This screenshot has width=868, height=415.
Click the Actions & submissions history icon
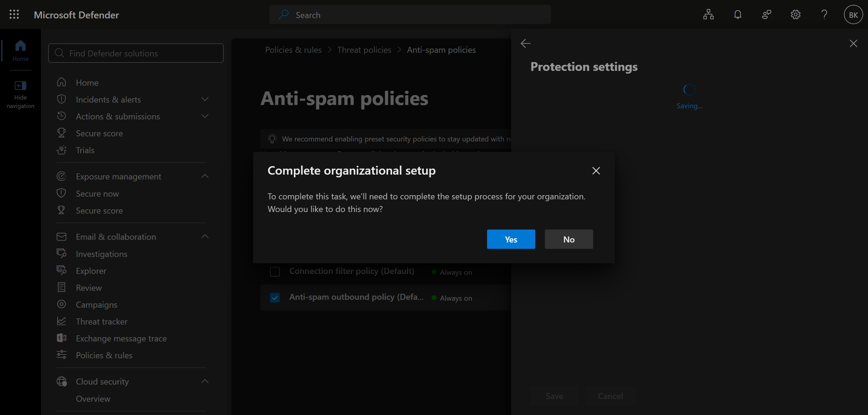[x=61, y=116]
